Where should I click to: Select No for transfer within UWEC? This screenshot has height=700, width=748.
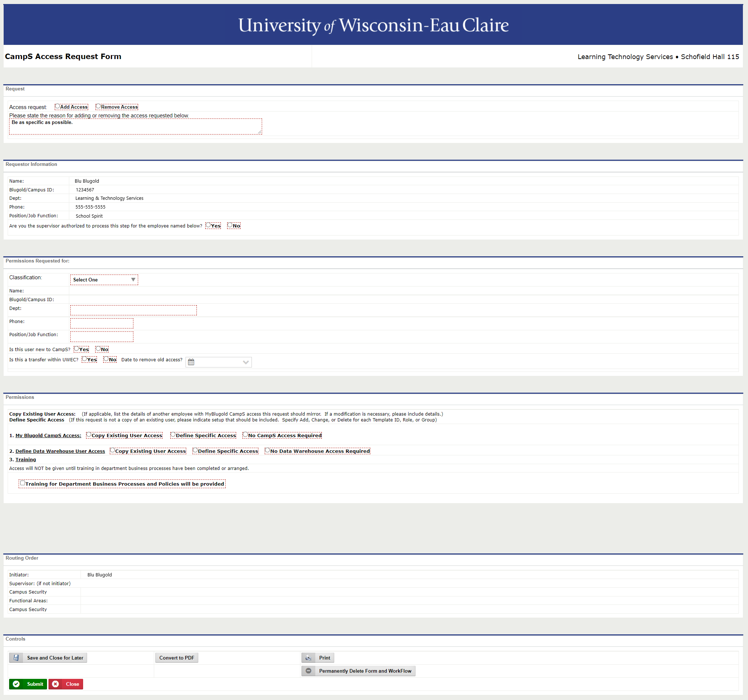(x=106, y=359)
